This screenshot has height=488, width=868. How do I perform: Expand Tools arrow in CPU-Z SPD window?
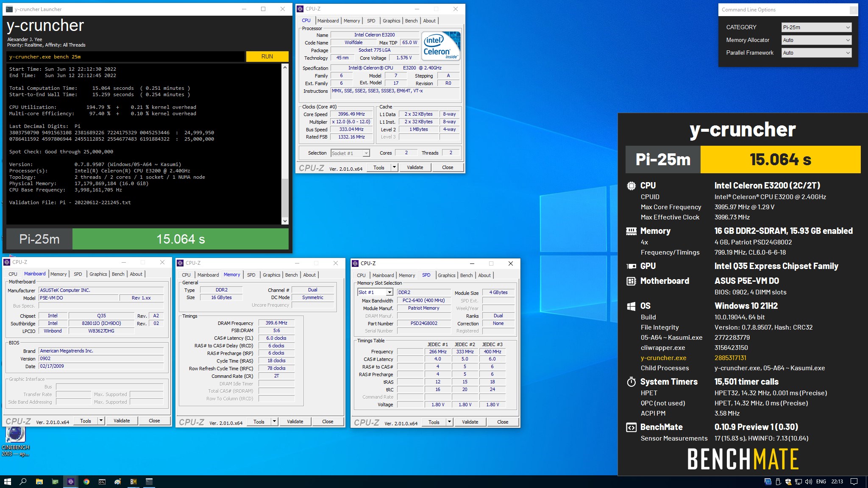coord(449,422)
